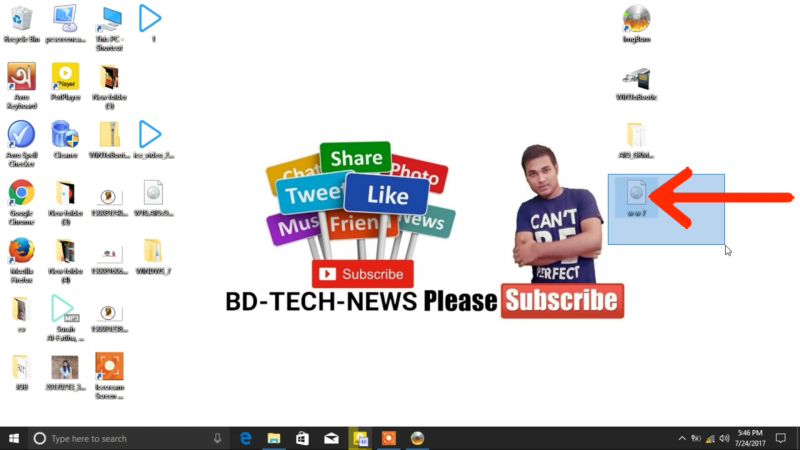This screenshot has width=800, height=450.
Task: Open File Explorer from the taskbar
Action: 274,438
